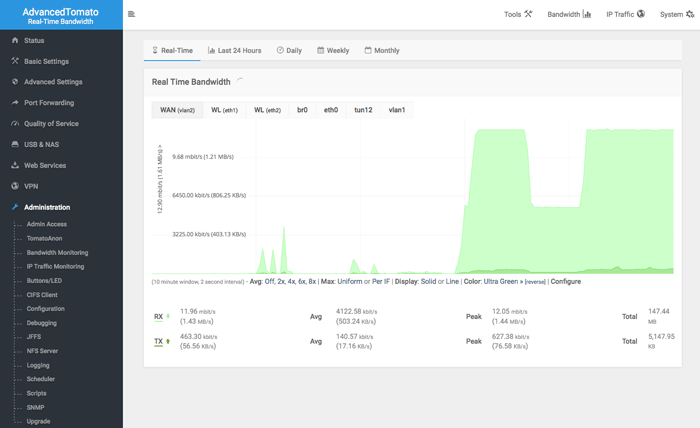The width and height of the screenshot is (700, 428).
Task: Switch to the Last 24 Hours tab
Action: click(235, 50)
